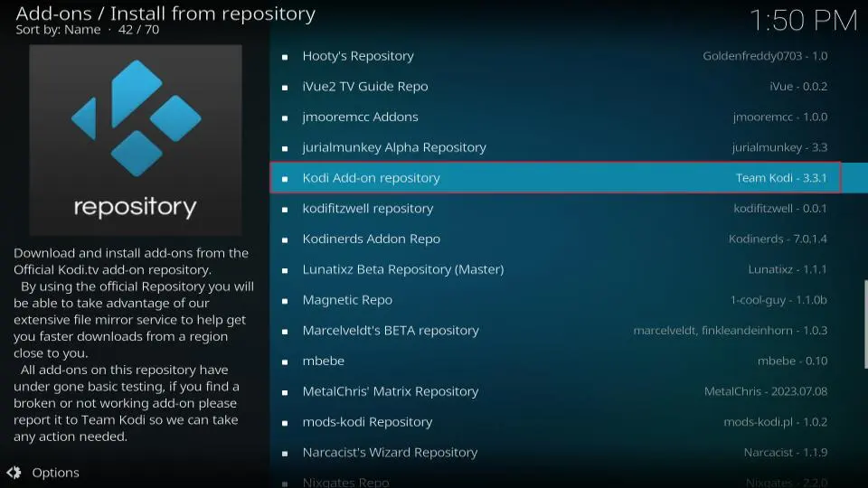Select Lunatixz Beta Repository (Master)
The height and width of the screenshot is (488, 868).
pos(402,269)
